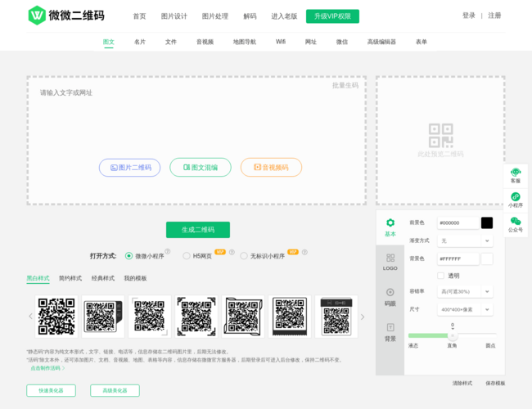Click the 生成二维码 button

tap(197, 230)
